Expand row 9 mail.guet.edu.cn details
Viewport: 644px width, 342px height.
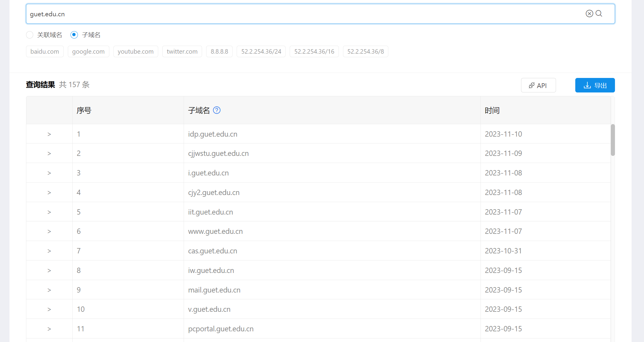point(49,290)
